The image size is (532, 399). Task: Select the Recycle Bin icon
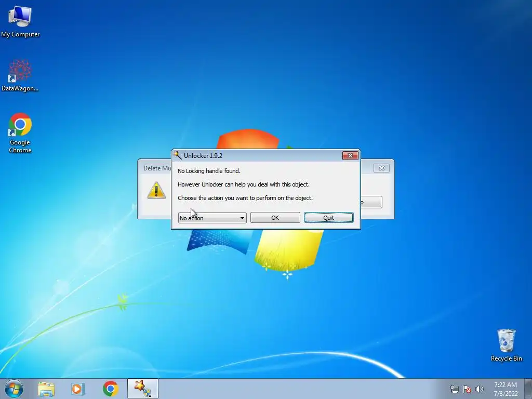(506, 345)
